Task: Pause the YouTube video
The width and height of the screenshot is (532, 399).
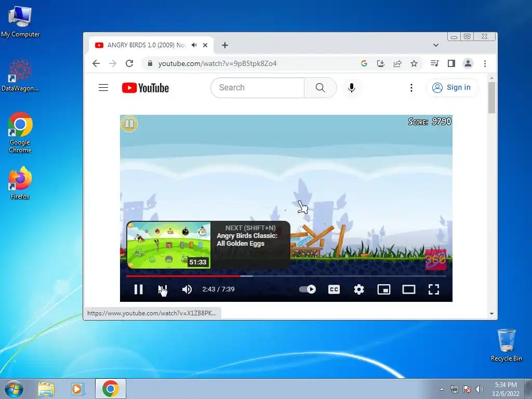Action: [x=138, y=289]
